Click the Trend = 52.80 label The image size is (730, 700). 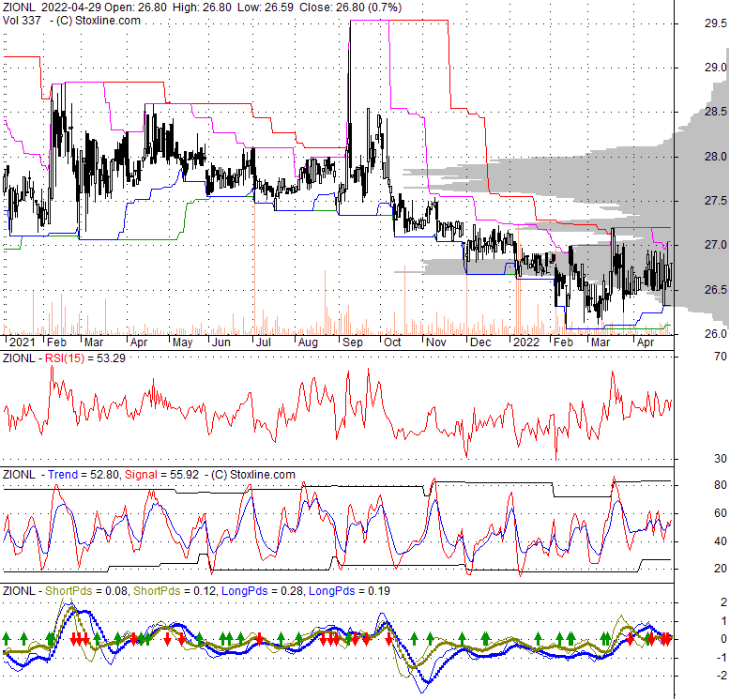point(85,474)
